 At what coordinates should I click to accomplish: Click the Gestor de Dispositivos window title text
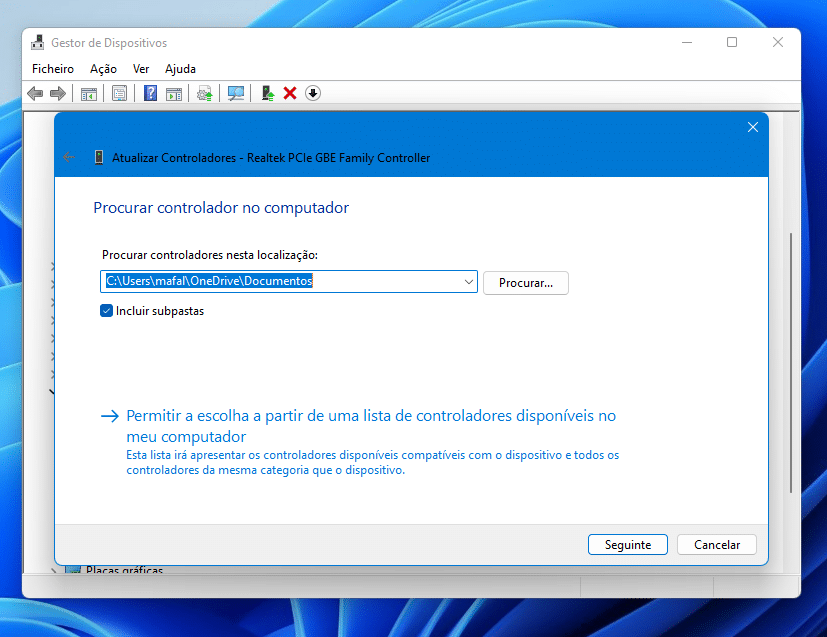[x=109, y=43]
